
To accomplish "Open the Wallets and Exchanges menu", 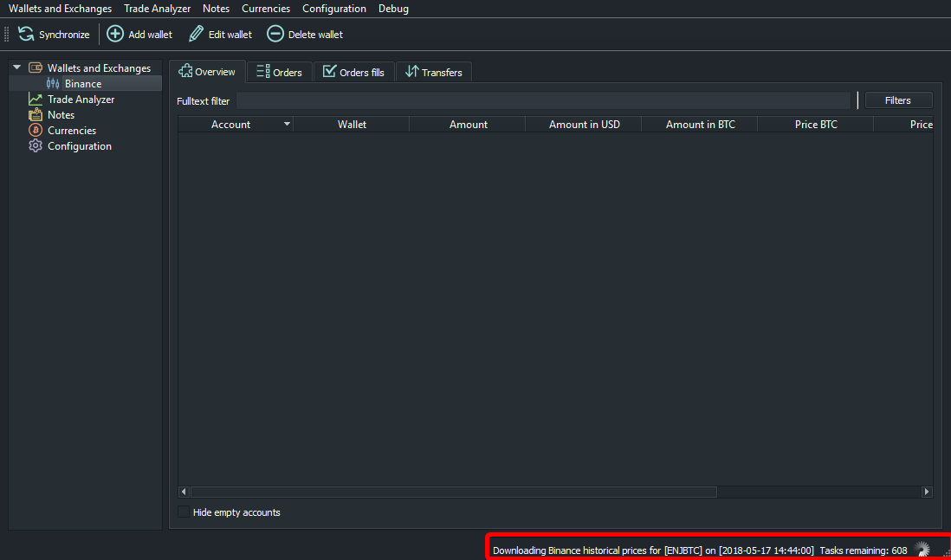I will point(60,9).
